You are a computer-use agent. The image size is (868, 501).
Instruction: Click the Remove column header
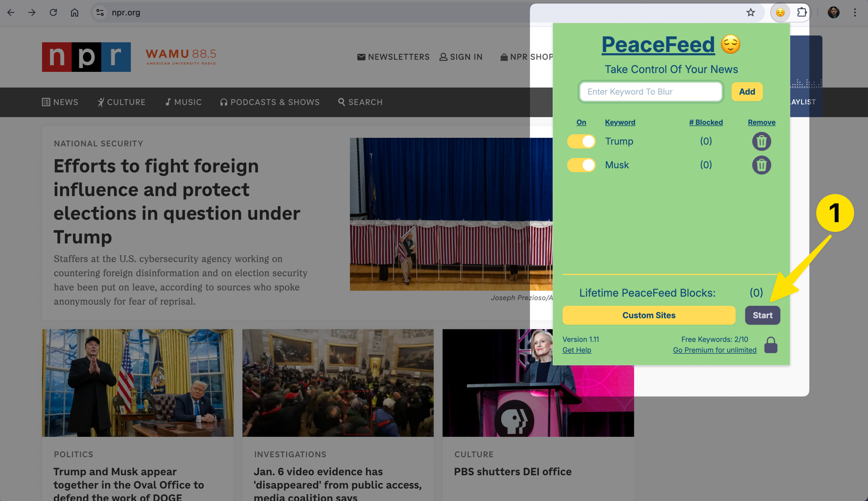tap(761, 122)
